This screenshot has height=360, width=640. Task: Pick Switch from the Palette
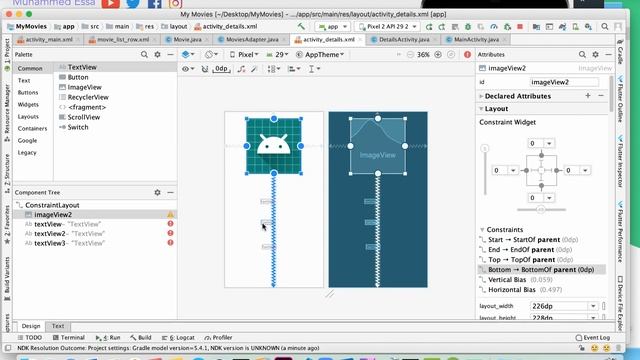[78, 127]
